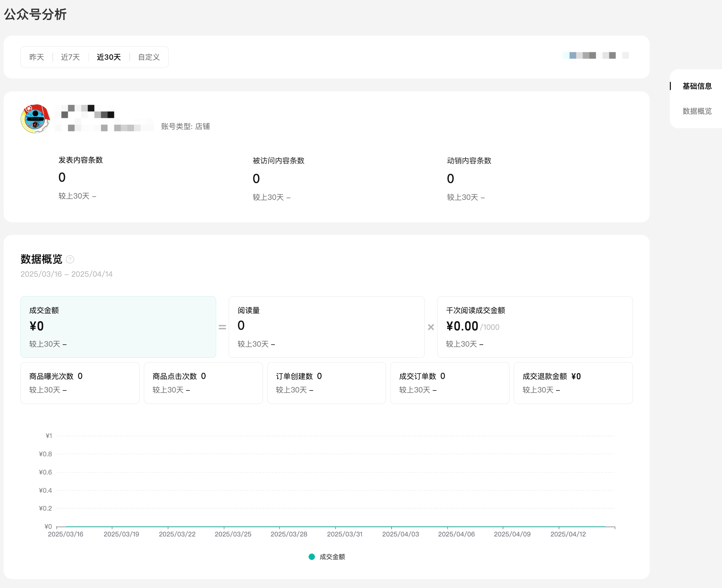Screen dimensions: 722x588
Task: Select the 成交金额 metric card
Action: 118,327
